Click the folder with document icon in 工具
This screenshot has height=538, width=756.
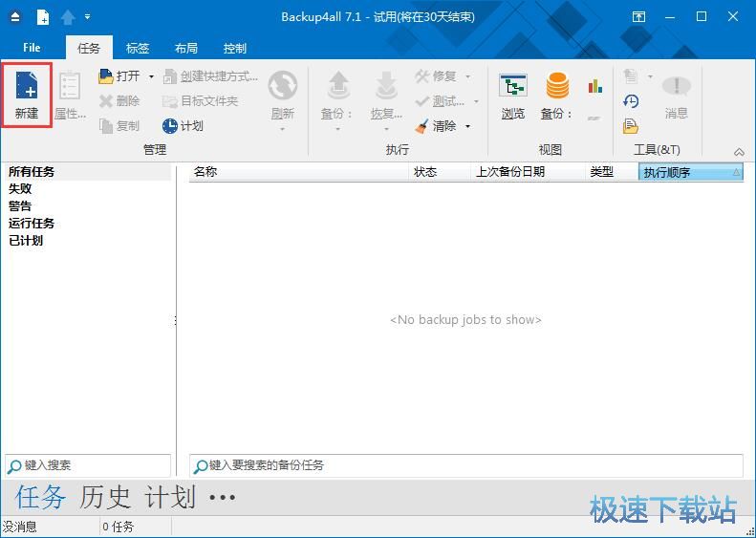[631, 126]
